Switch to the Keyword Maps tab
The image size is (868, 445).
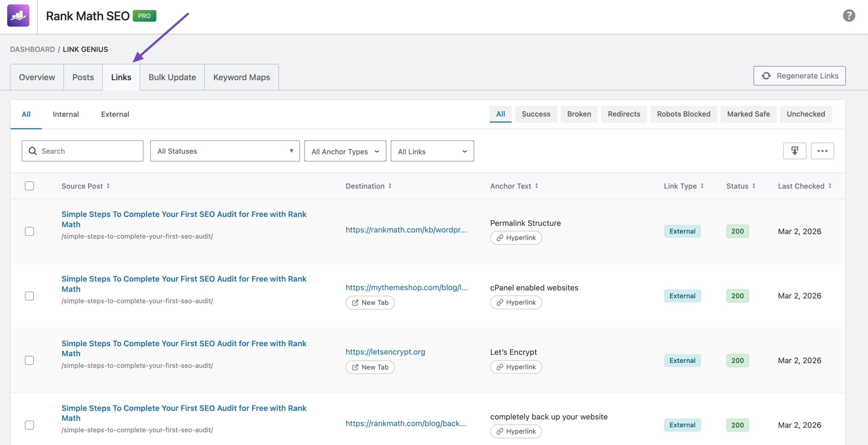point(241,77)
